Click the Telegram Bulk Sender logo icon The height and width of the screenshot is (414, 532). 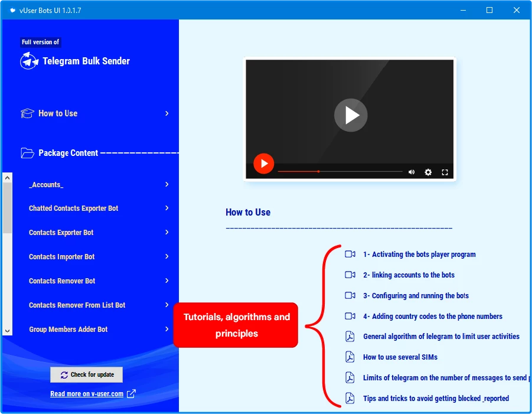29,61
